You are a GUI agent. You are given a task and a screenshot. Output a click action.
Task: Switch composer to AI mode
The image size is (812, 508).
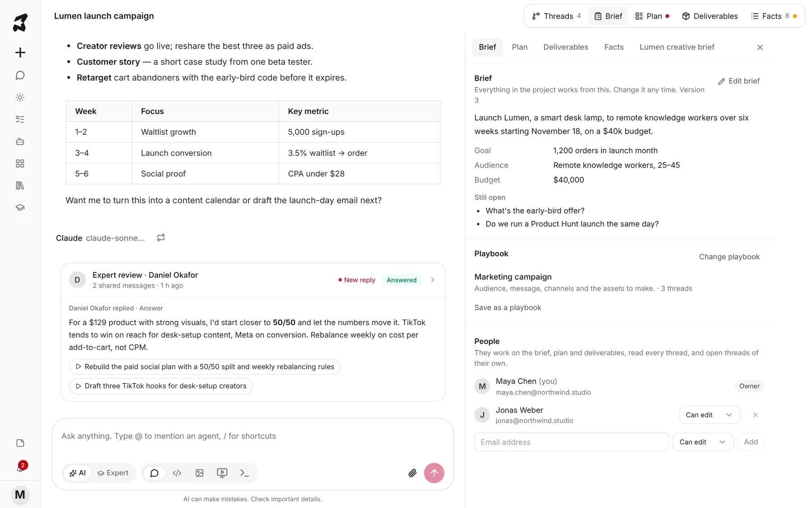78,473
